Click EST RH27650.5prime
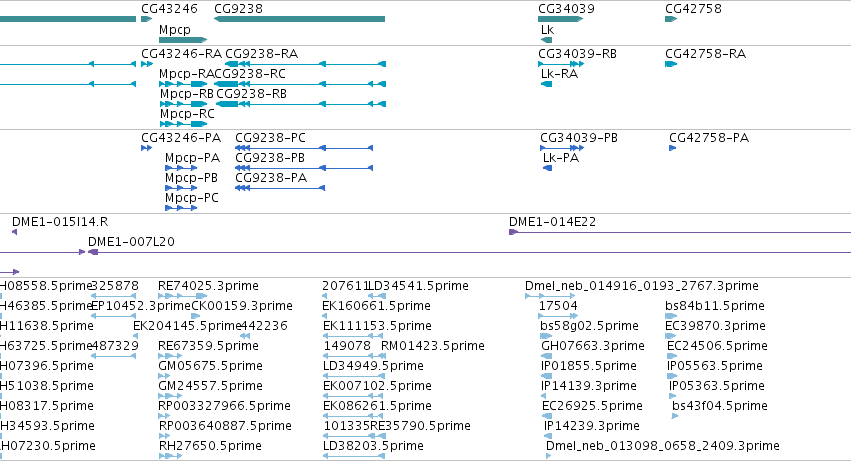The width and height of the screenshot is (851, 461). [x=210, y=447]
